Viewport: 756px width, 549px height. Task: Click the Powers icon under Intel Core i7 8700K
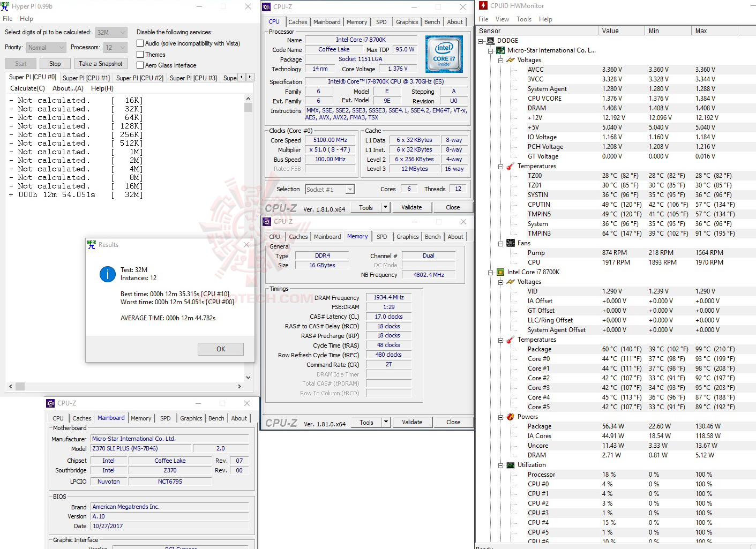click(x=510, y=416)
